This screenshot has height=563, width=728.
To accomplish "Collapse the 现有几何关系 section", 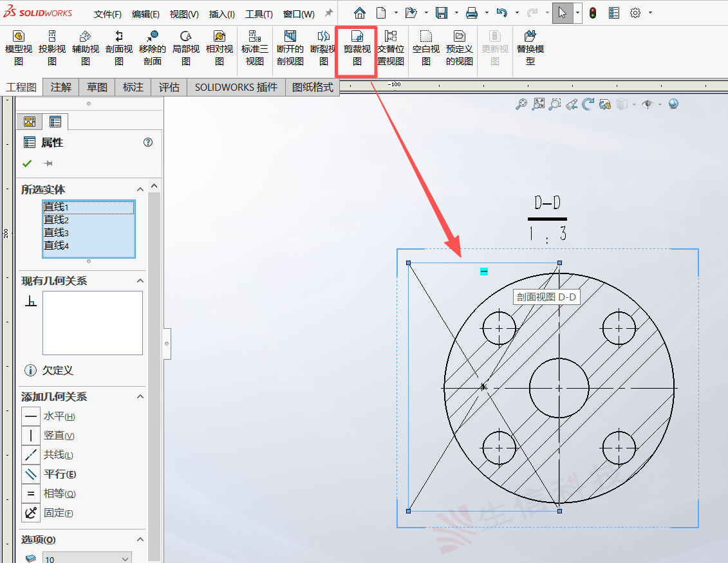I will click(x=140, y=281).
